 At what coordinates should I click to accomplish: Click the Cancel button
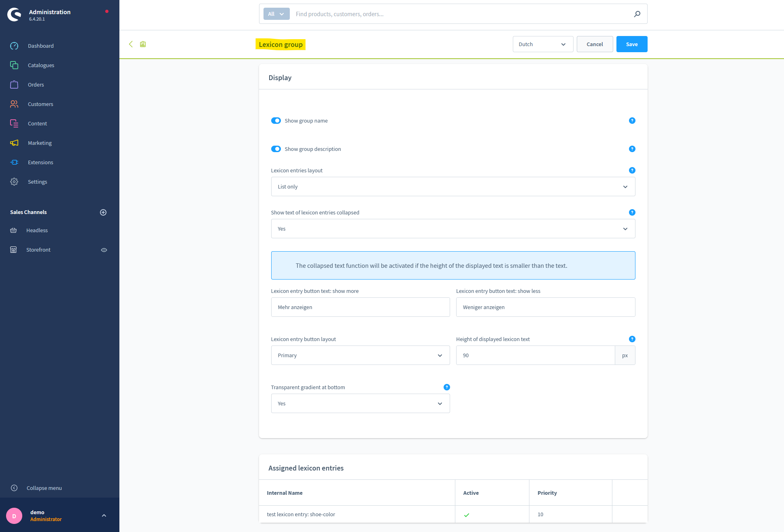pyautogui.click(x=595, y=44)
